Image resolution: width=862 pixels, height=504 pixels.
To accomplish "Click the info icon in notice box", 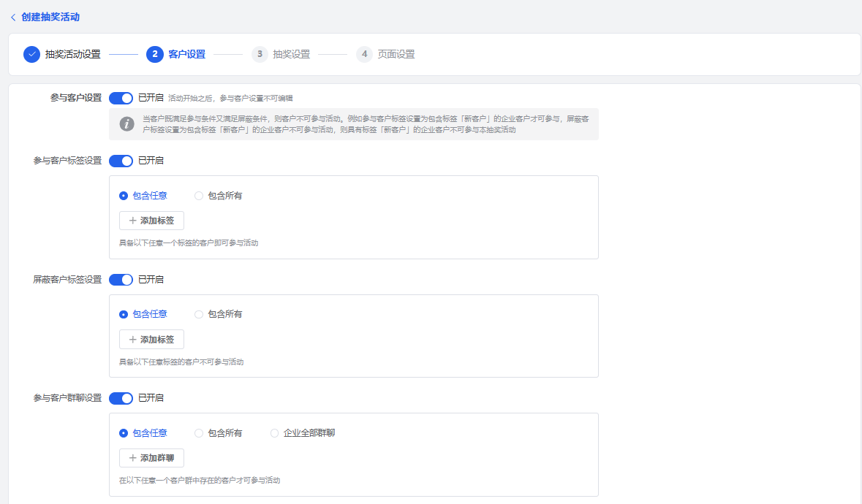I will pos(127,123).
